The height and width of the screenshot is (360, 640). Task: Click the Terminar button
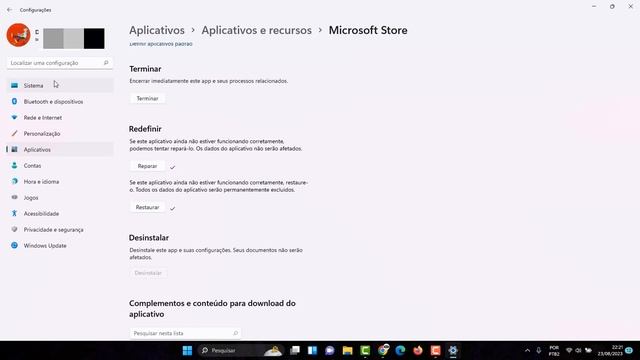click(147, 98)
